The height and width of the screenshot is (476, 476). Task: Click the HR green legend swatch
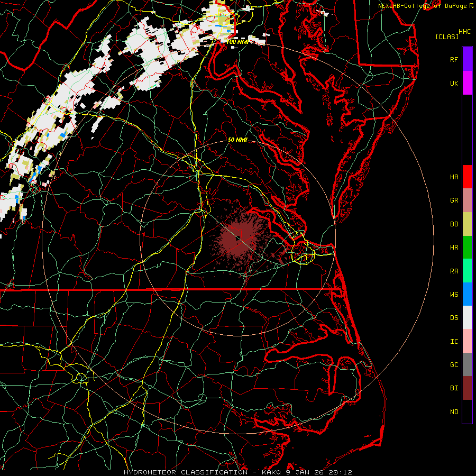pyautogui.click(x=467, y=247)
